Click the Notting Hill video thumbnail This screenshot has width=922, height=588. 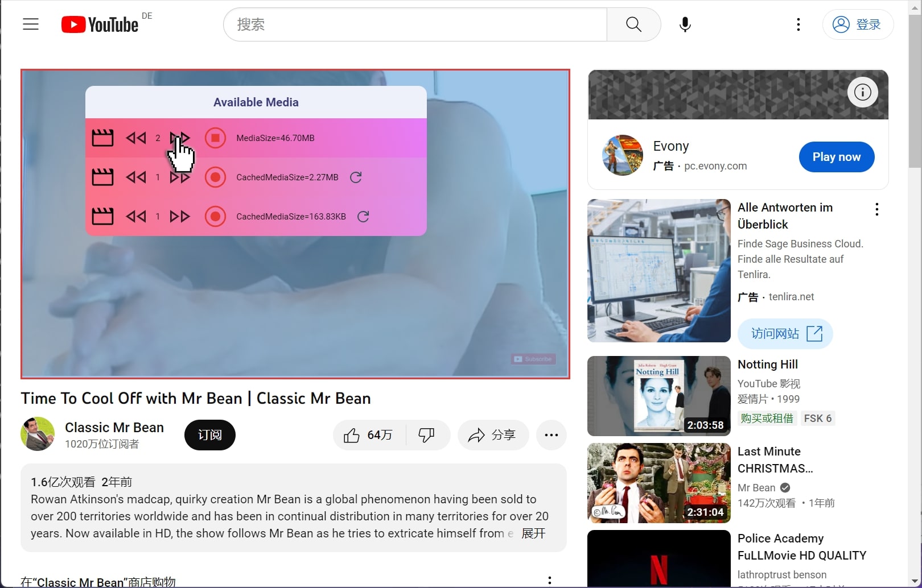click(658, 396)
